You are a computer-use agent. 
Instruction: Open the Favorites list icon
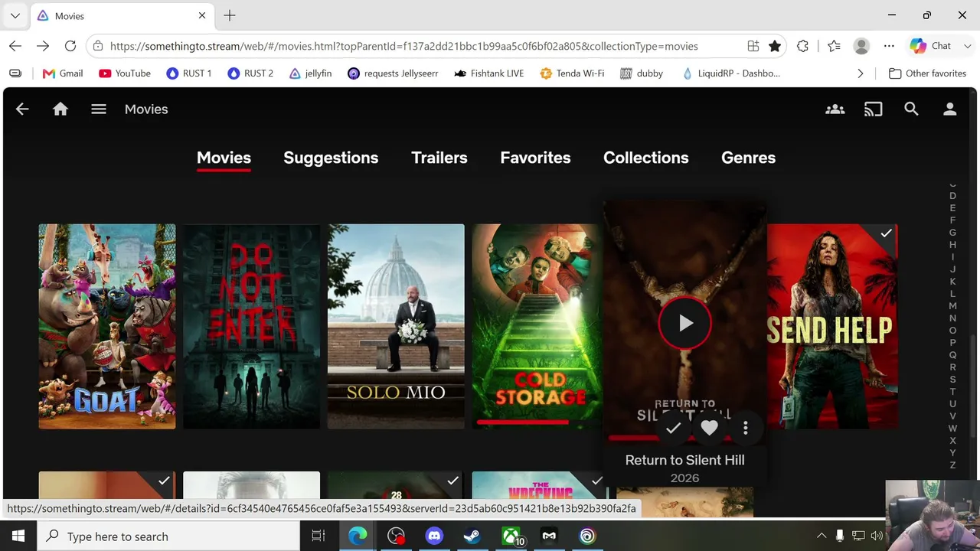pyautogui.click(x=834, y=46)
